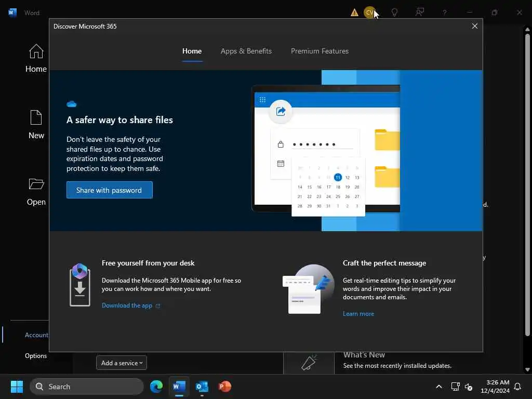
Task: Click the Word logo in title bar
Action: (12, 12)
